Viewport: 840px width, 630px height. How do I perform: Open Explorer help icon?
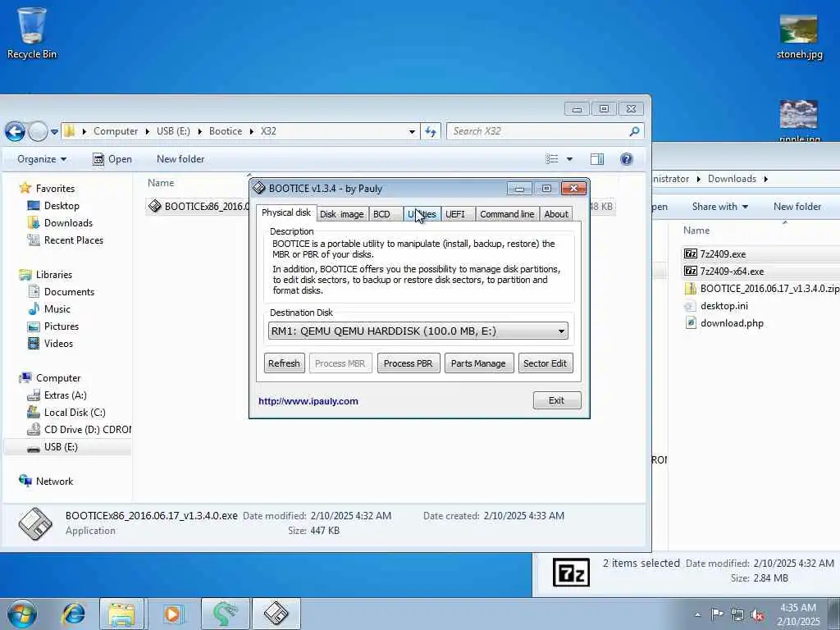626,159
